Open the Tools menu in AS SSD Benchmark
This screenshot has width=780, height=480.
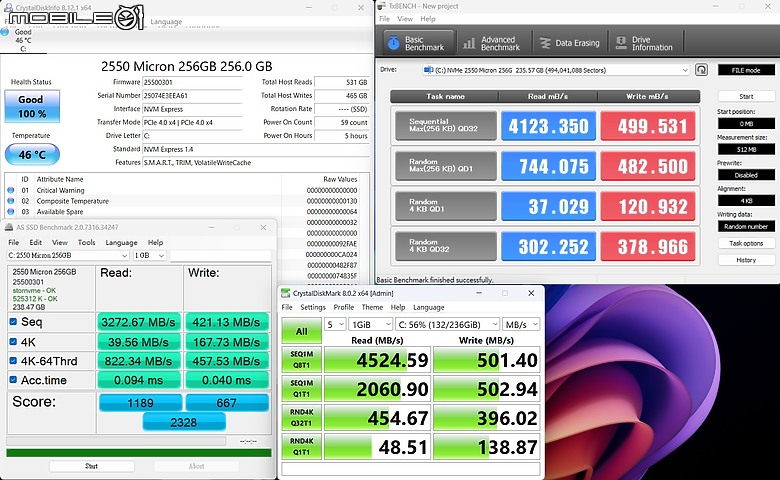(87, 242)
